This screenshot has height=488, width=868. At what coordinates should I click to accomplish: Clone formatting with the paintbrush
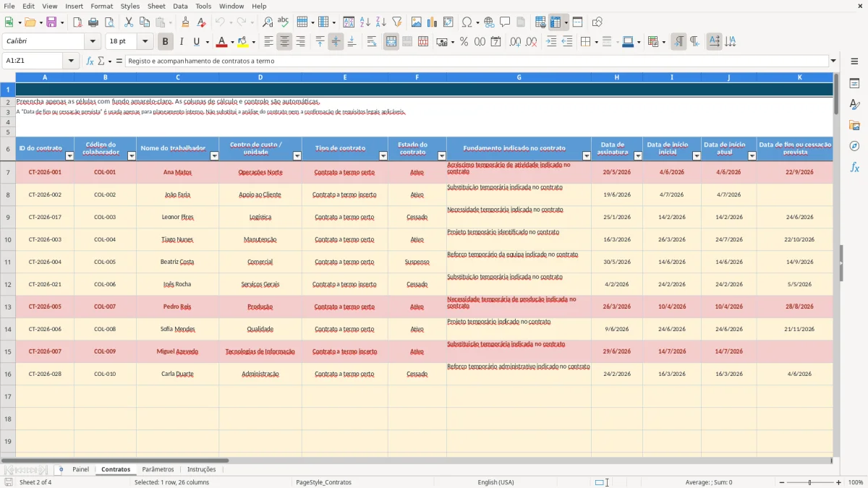pos(185,22)
